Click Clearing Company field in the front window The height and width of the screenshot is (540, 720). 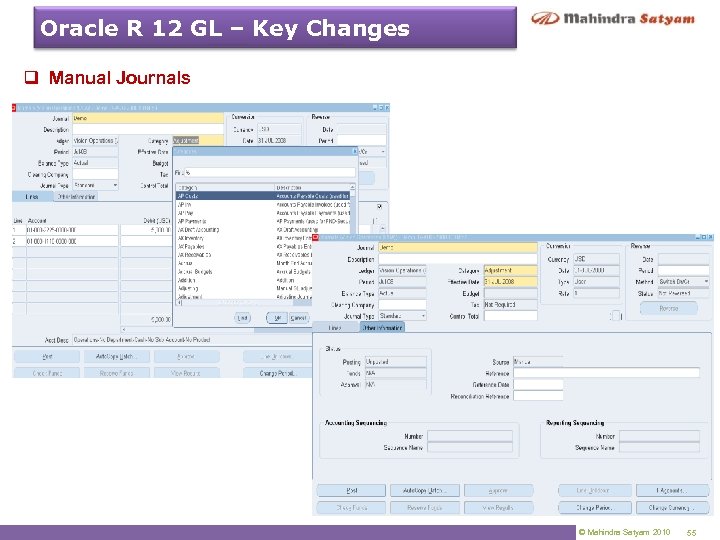[402, 304]
